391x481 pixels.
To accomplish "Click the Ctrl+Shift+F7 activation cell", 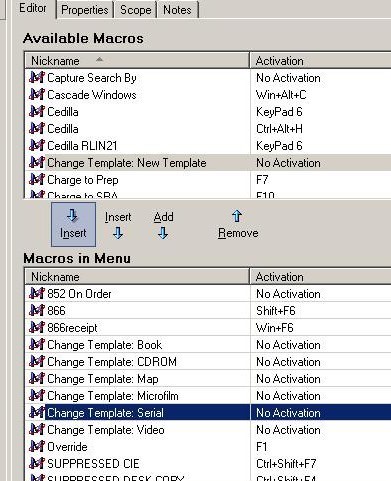I will point(286,464).
